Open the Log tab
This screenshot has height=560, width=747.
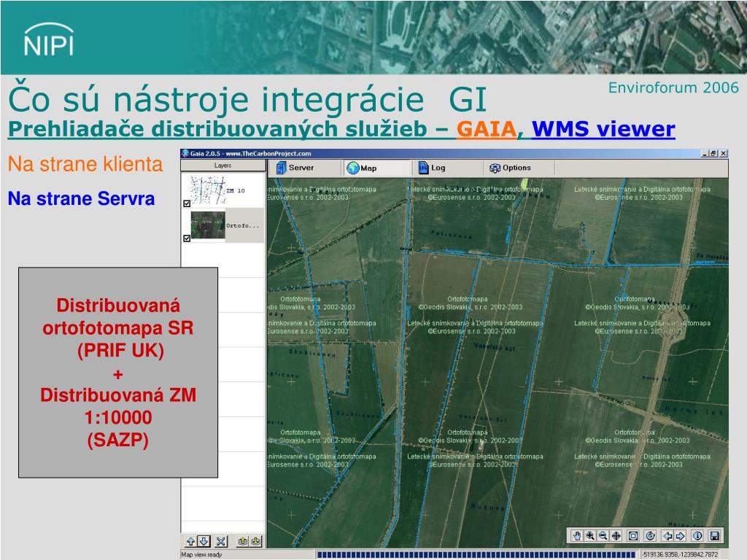[448, 168]
